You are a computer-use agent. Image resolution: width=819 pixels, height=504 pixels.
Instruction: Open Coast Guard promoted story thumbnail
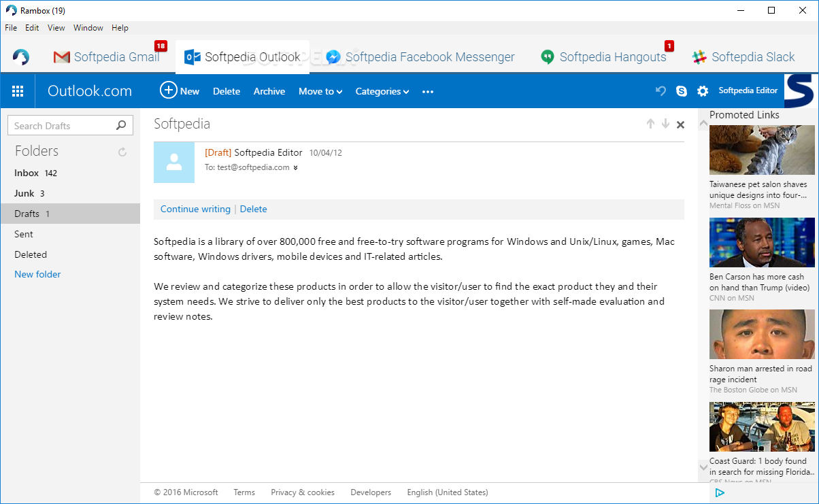pyautogui.click(x=762, y=426)
